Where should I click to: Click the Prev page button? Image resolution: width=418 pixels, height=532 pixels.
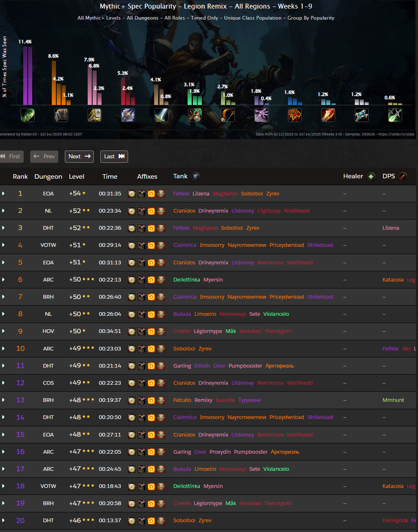(44, 156)
